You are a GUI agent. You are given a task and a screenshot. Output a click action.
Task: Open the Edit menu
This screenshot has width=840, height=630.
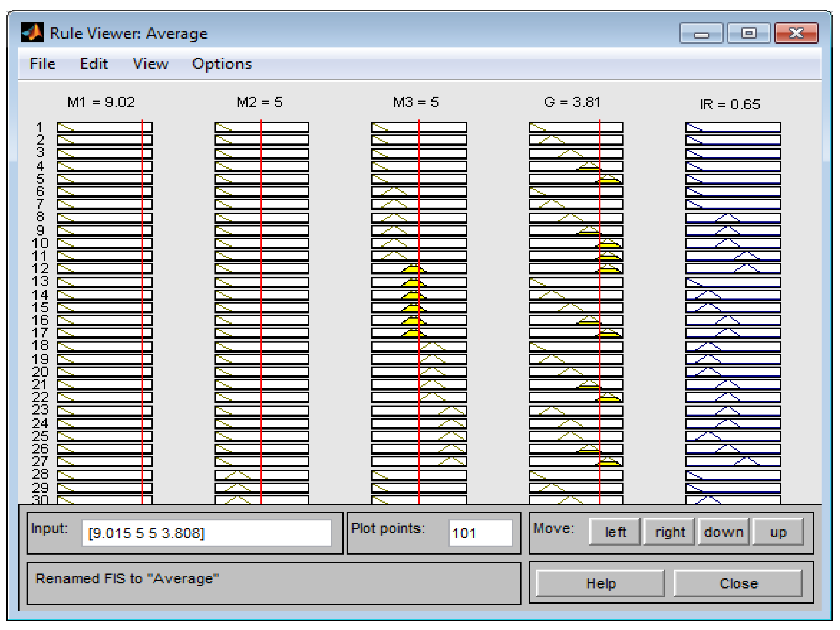[94, 64]
